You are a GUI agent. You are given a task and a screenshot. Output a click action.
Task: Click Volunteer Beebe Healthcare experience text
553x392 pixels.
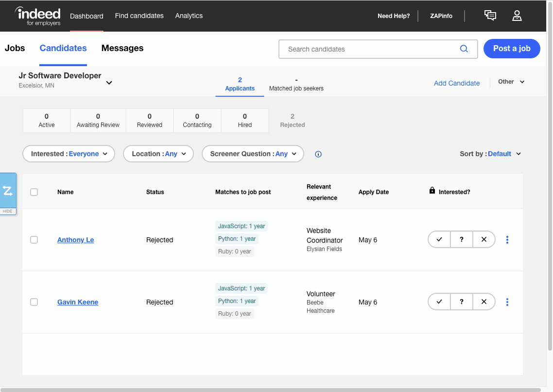pos(321,302)
